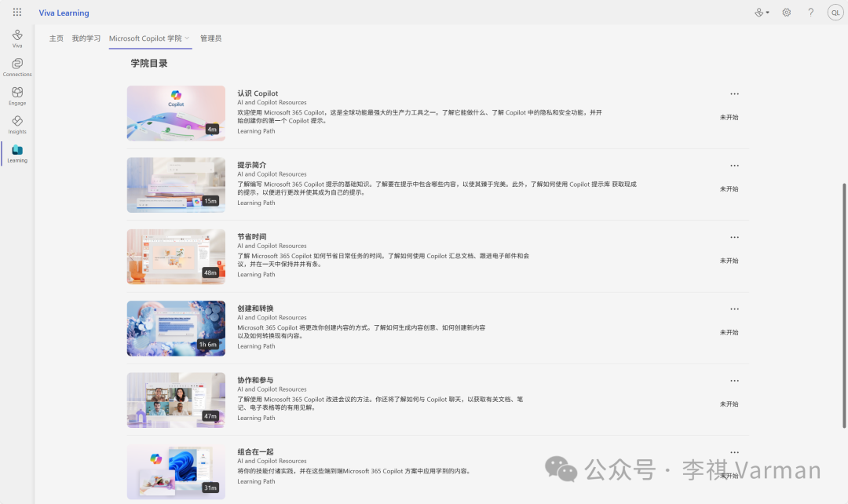The height and width of the screenshot is (504, 848).
Task: Open the app launcher grid icon
Action: pos(17,12)
